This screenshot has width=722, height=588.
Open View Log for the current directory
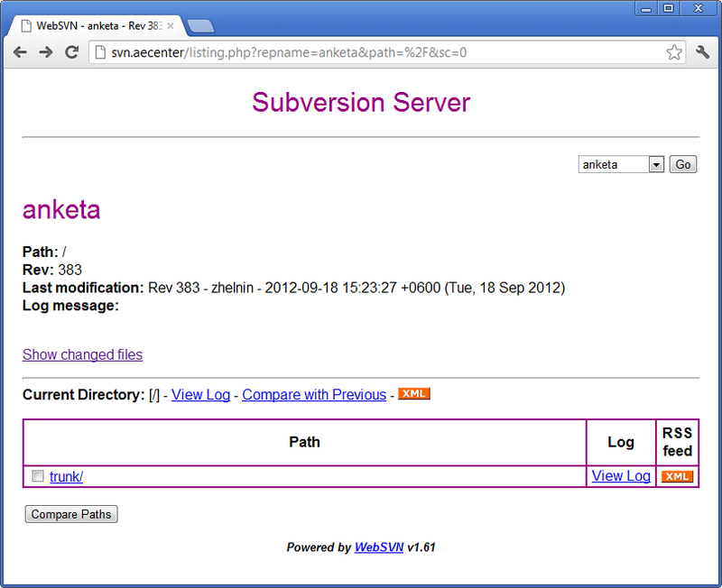tap(200, 395)
